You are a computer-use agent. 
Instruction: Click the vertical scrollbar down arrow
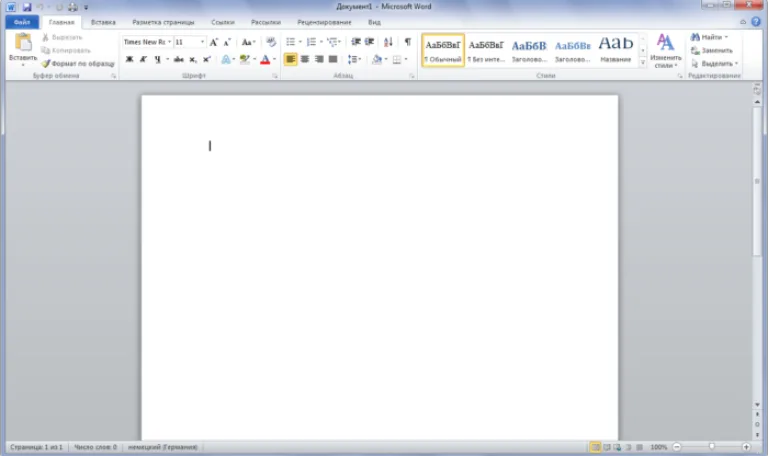(x=757, y=405)
